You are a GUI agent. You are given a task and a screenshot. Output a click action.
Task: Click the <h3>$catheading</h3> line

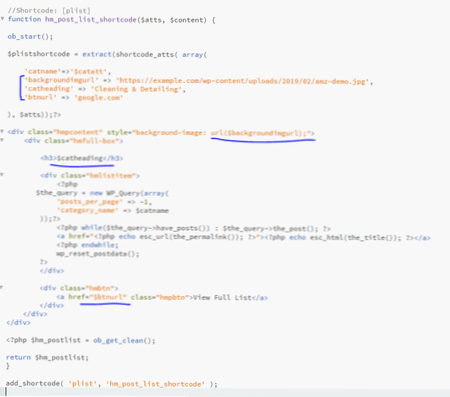click(x=82, y=158)
